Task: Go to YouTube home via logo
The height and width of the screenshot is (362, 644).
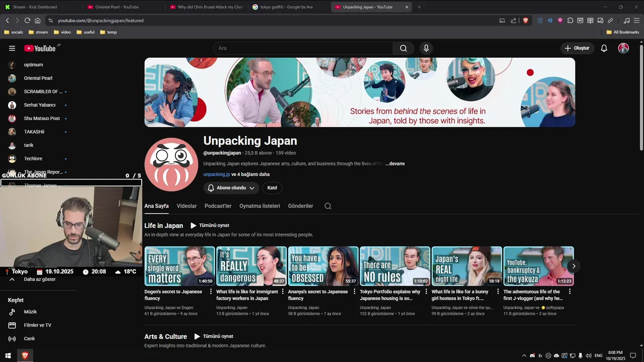Action: point(40,48)
